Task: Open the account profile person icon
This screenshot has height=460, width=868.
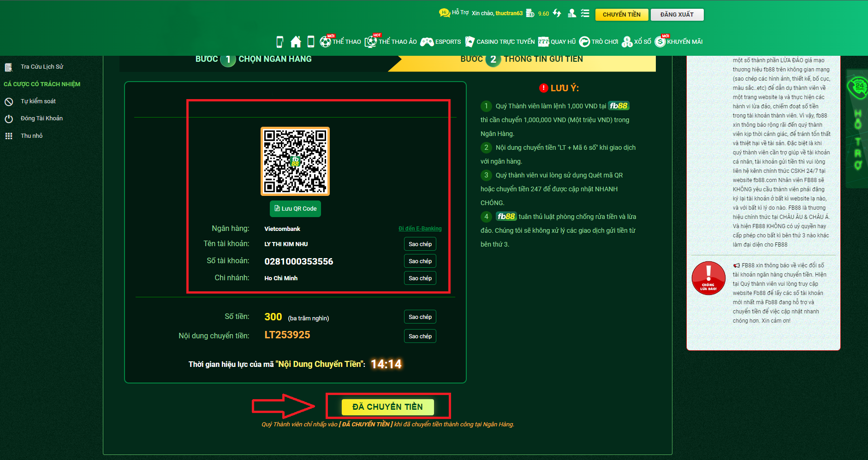Action: [x=571, y=13]
